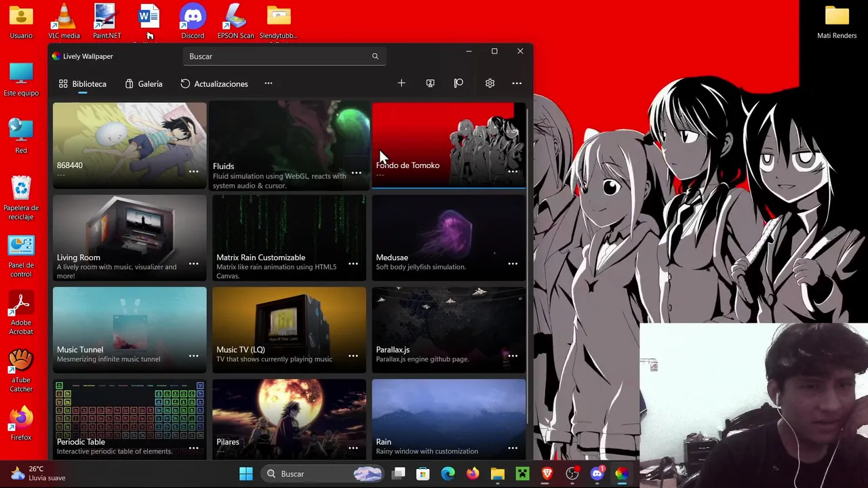Select the Papelera de reciclaje icon
Image resolution: width=868 pixels, height=488 pixels.
(x=21, y=198)
